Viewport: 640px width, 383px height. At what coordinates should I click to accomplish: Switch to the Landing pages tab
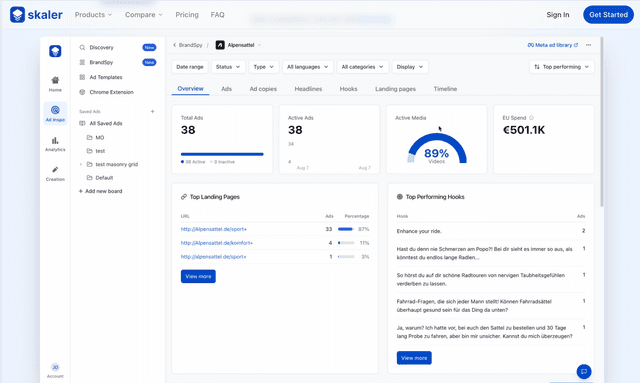pyautogui.click(x=396, y=89)
